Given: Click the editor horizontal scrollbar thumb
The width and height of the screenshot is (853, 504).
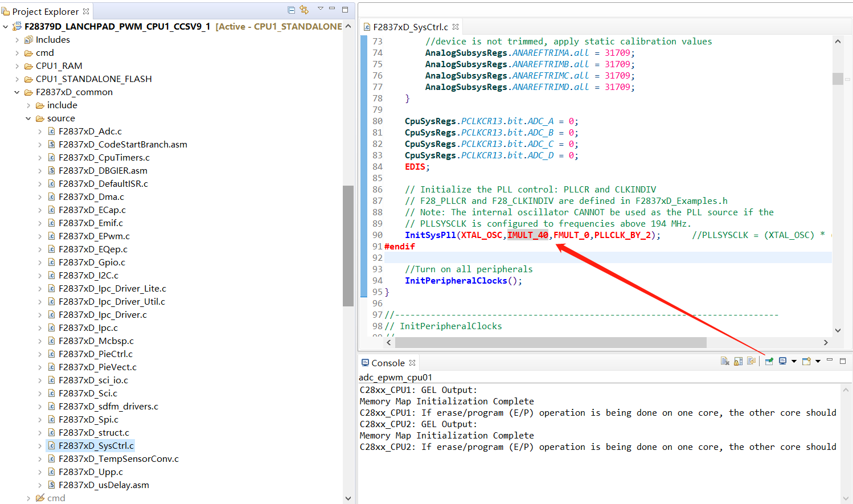Looking at the screenshot, I should pos(551,342).
